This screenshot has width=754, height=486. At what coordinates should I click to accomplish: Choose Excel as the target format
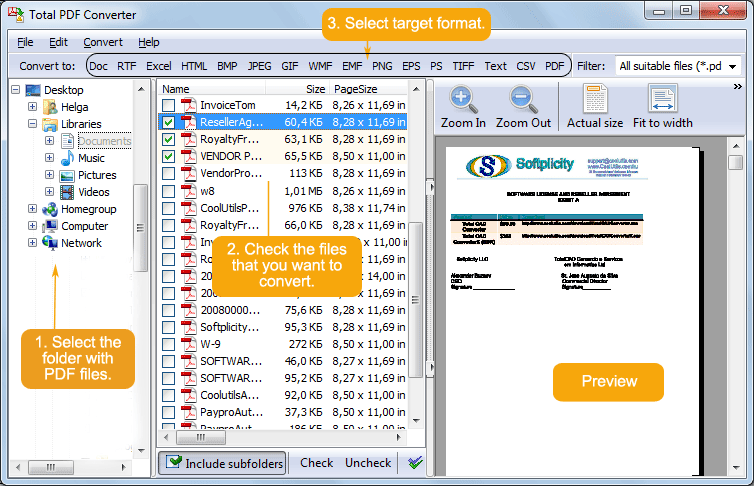(x=159, y=66)
